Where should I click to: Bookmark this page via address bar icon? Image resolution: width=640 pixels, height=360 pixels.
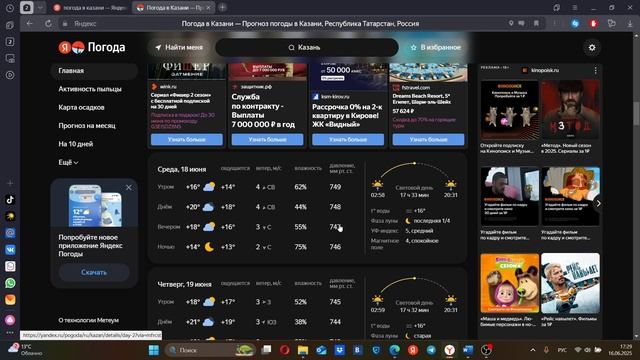(x=536, y=23)
